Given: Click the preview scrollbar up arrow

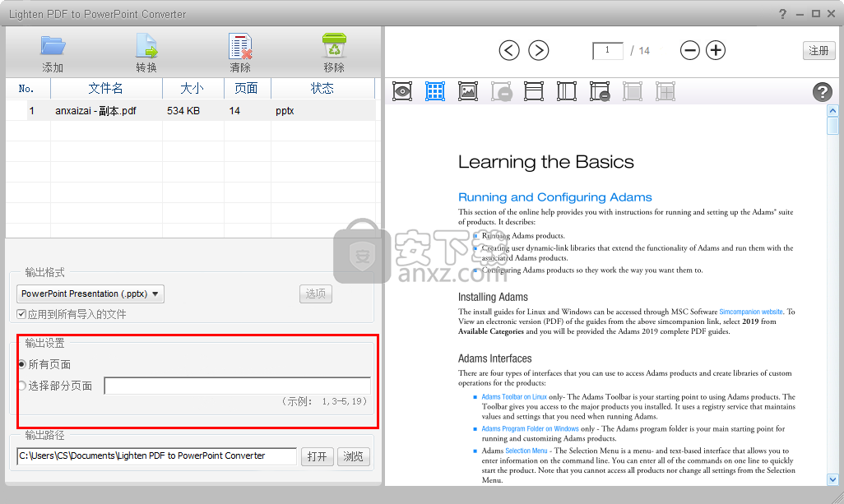Looking at the screenshot, I should [832, 111].
